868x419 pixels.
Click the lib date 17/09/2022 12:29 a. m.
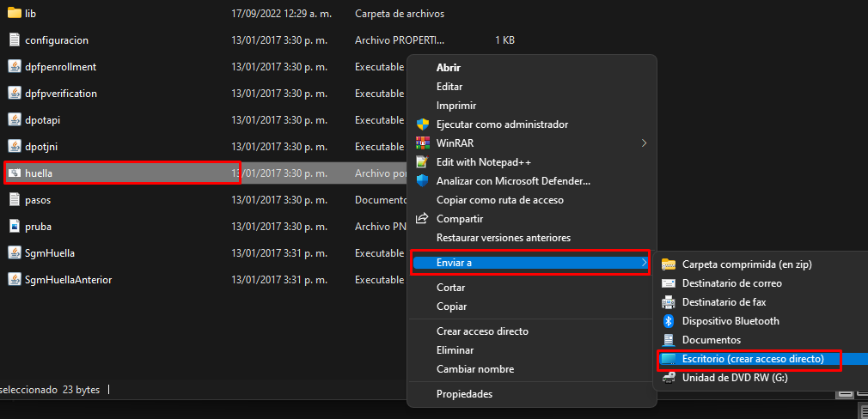click(x=282, y=13)
